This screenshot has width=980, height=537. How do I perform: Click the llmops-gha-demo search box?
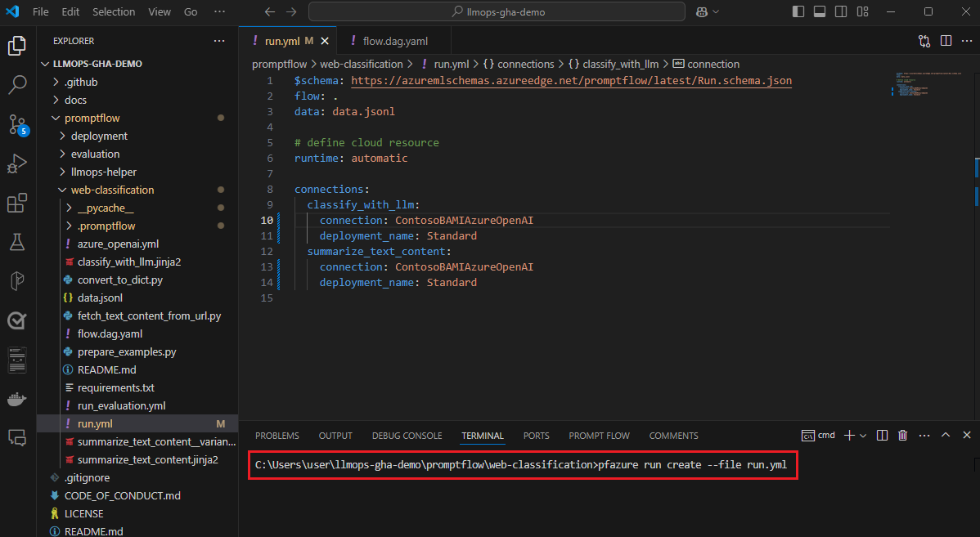(x=497, y=12)
